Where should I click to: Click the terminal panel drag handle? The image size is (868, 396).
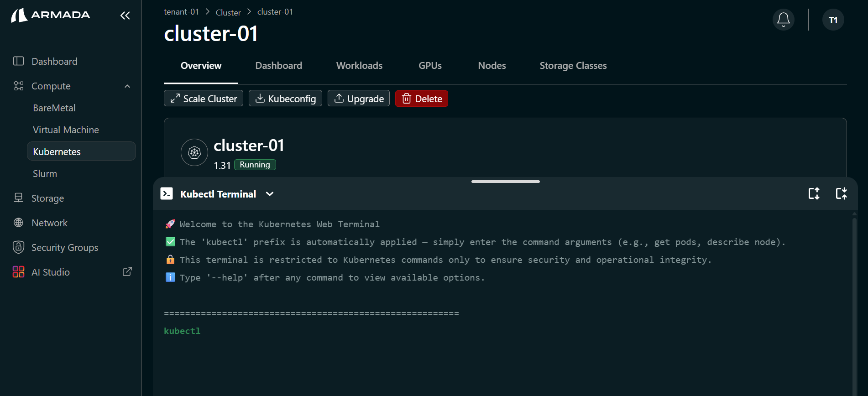[x=506, y=182]
